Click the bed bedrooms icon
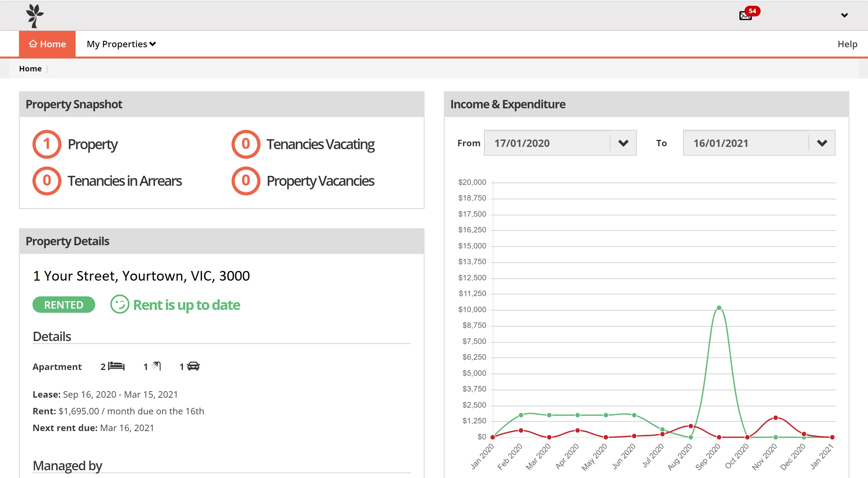 116,366
